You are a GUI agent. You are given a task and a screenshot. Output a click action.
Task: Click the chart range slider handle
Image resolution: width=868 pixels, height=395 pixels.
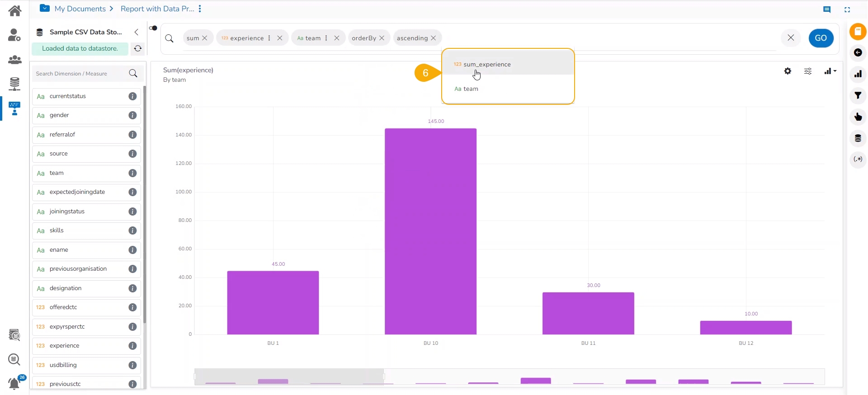click(384, 376)
